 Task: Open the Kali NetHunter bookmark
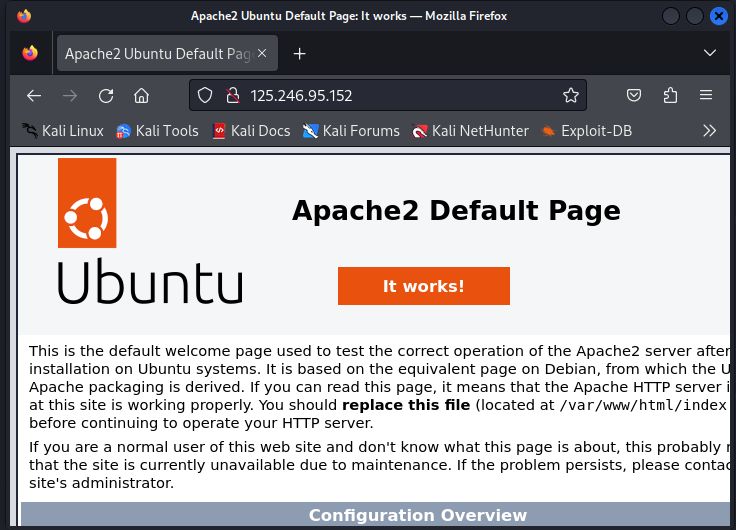click(x=470, y=131)
